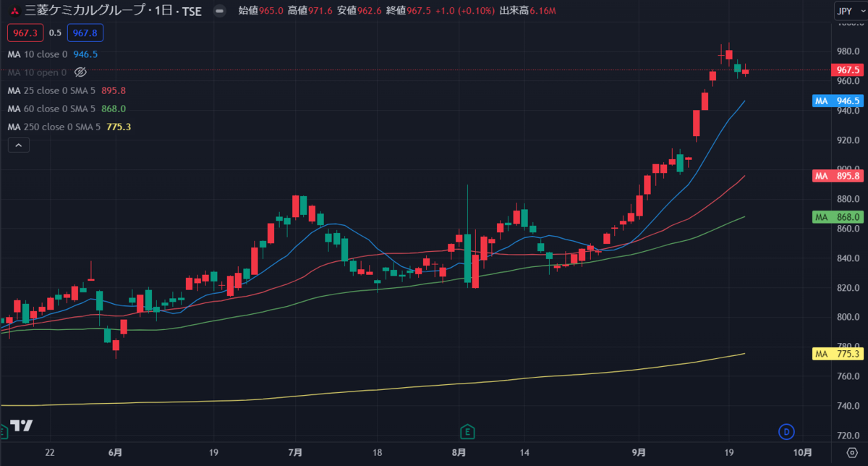Click the red MA 895.8 axis label
The height and width of the screenshot is (466, 868).
[x=838, y=176]
